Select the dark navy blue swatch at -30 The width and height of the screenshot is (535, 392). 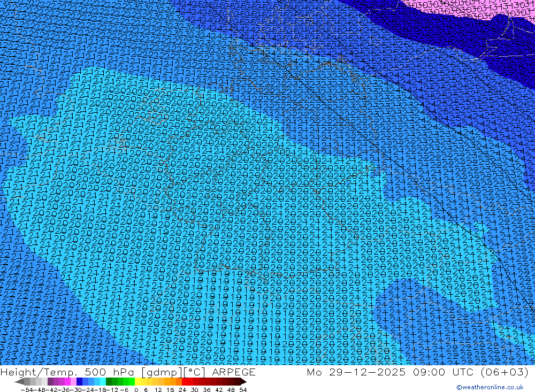(x=79, y=381)
